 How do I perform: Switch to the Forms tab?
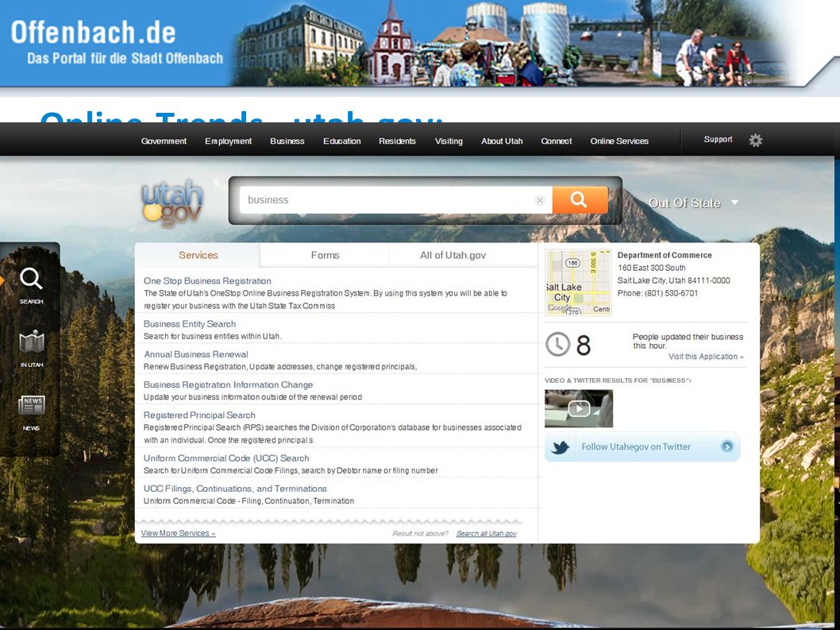325,255
